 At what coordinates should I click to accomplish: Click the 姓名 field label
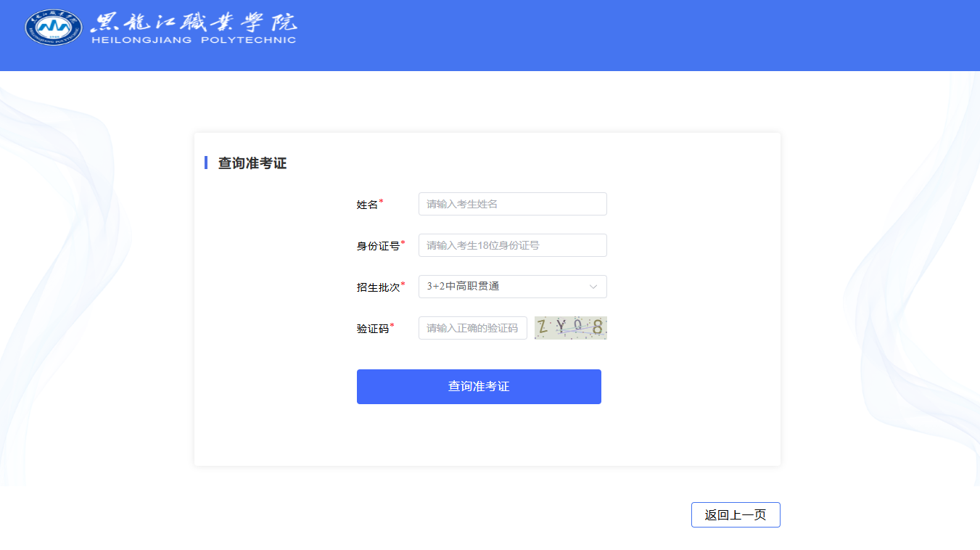[367, 205]
